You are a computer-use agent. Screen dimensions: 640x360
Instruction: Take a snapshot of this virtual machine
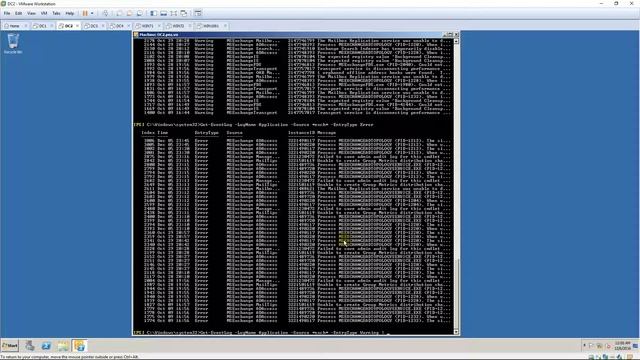[x=119, y=13]
